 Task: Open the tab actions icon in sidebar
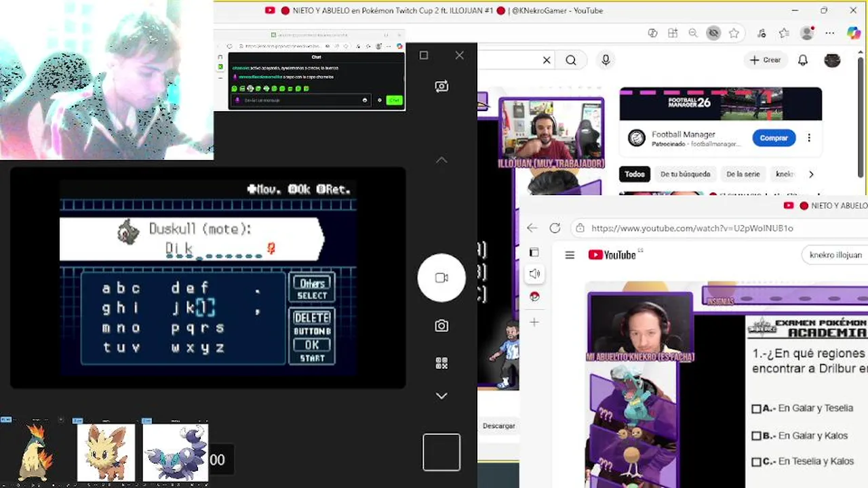pos(534,252)
